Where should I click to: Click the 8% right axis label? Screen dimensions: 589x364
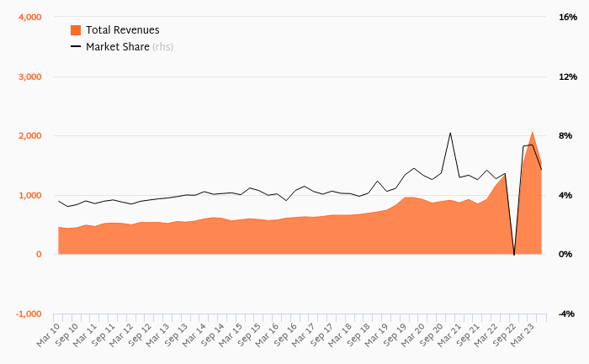coord(565,136)
